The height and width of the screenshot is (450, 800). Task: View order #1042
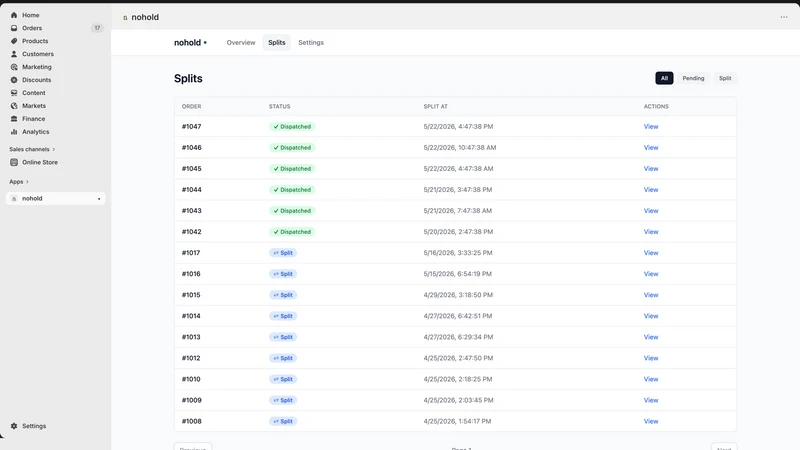tap(651, 232)
